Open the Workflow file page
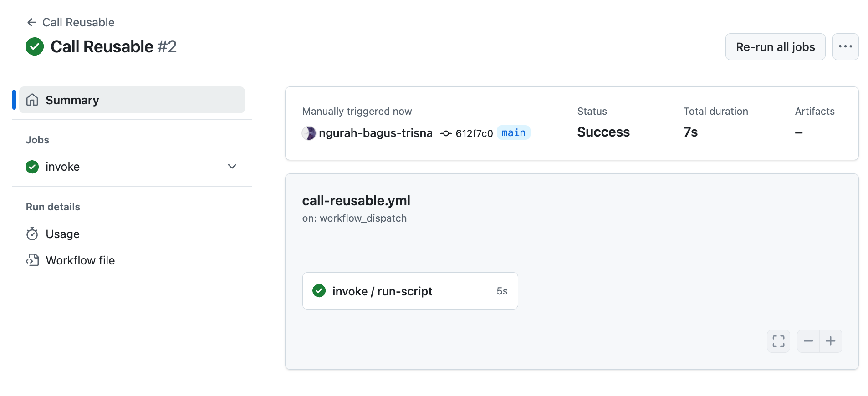 click(x=80, y=260)
